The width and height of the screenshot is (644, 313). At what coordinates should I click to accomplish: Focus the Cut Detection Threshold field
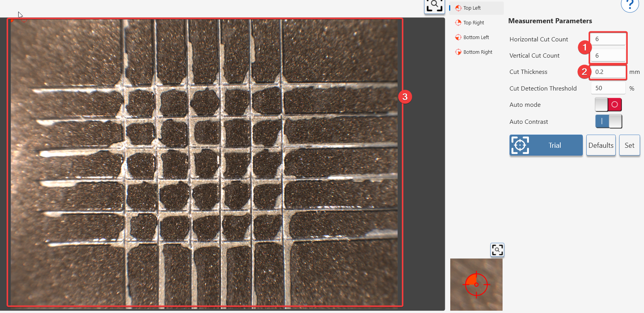point(608,88)
